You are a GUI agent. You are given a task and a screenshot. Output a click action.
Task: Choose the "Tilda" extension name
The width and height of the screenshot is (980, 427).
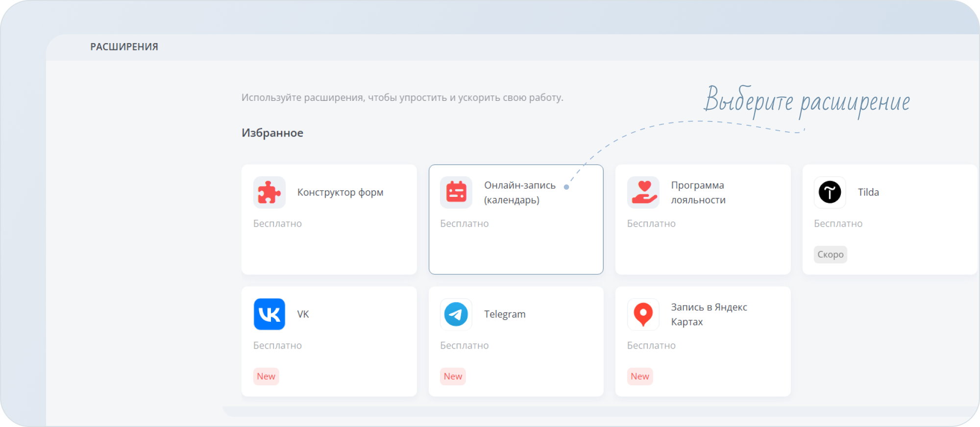[x=868, y=192]
